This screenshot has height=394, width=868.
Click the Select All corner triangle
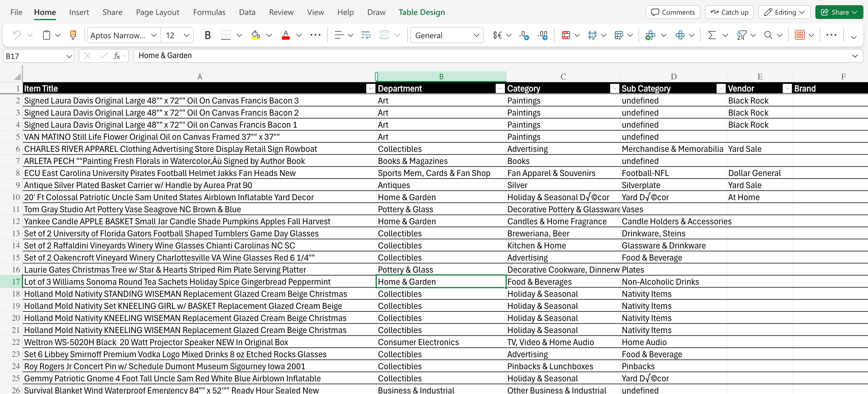click(x=17, y=76)
